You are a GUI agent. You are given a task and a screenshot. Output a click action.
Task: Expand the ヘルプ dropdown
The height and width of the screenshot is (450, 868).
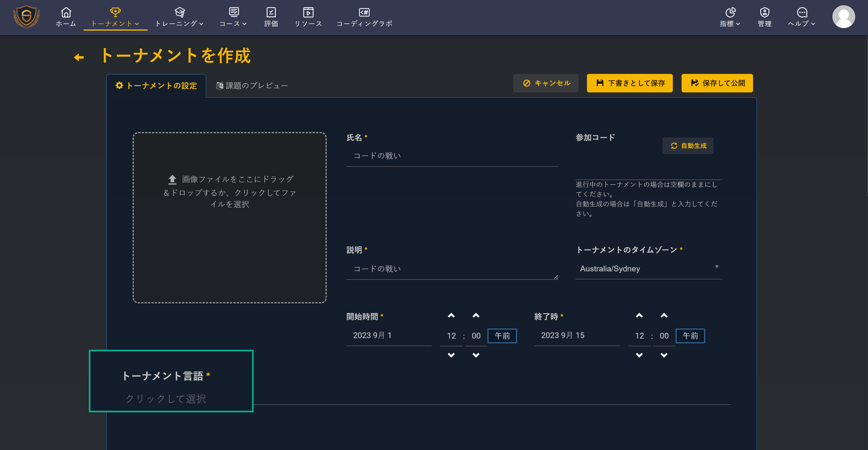802,17
